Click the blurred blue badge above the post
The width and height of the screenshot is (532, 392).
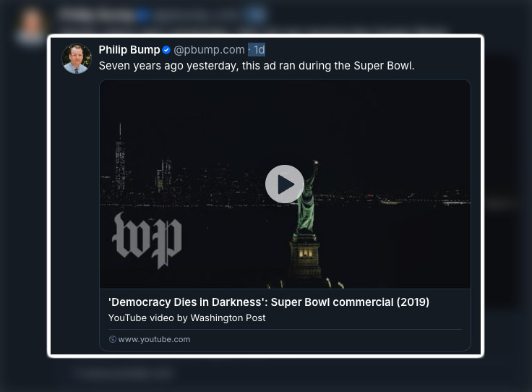[x=144, y=14]
